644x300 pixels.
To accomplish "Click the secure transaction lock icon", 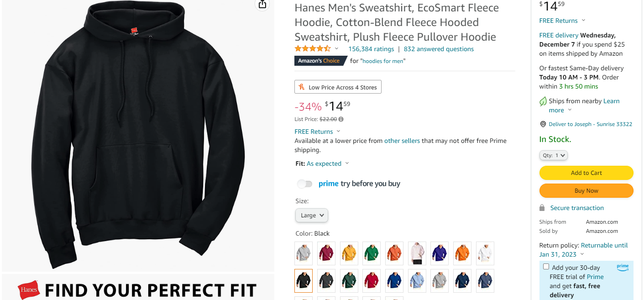I will click(542, 208).
